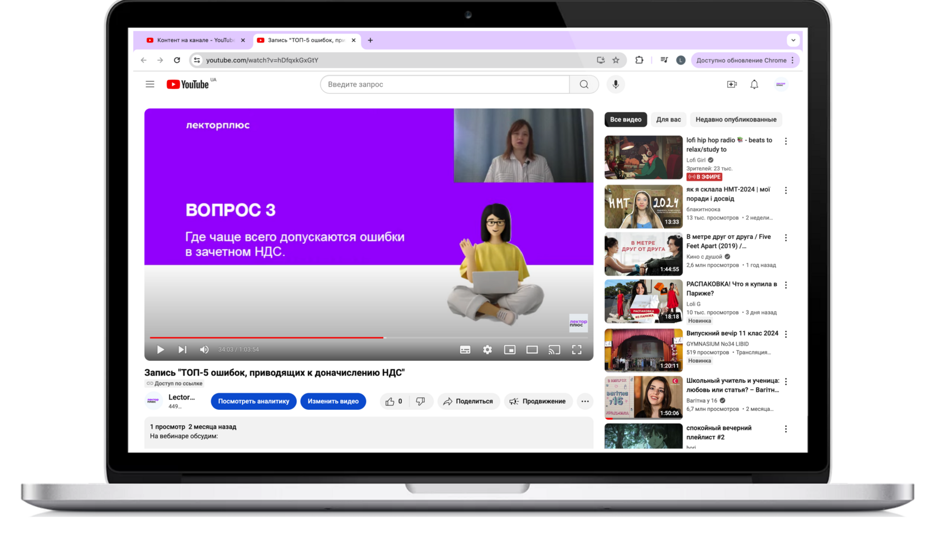The image size is (936, 560).
Task: Open як я склала НМТ-2024 video title
Action: pos(728,194)
